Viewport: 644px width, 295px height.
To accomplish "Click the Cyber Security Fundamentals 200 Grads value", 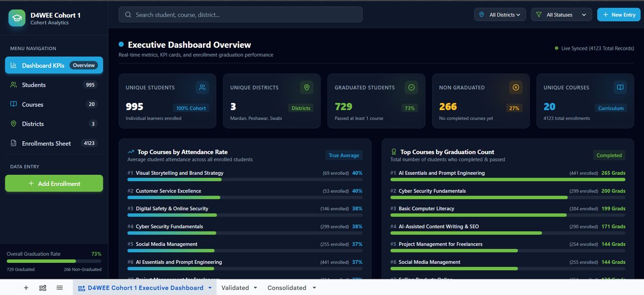I will [x=613, y=191].
